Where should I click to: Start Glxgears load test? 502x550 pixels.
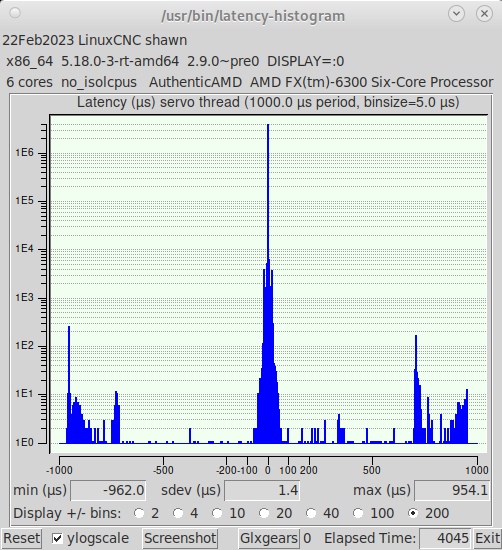coord(269,538)
